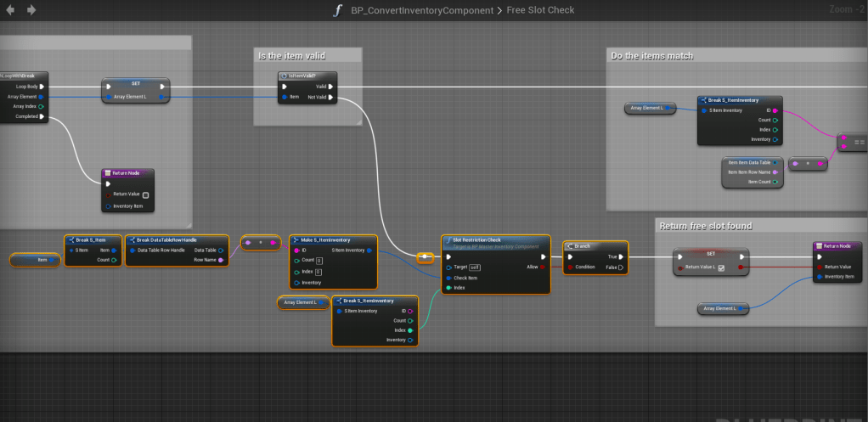This screenshot has width=868, height=422.
Task: Click the Count input field on Make S_ItemInventory
Action: (x=318, y=261)
